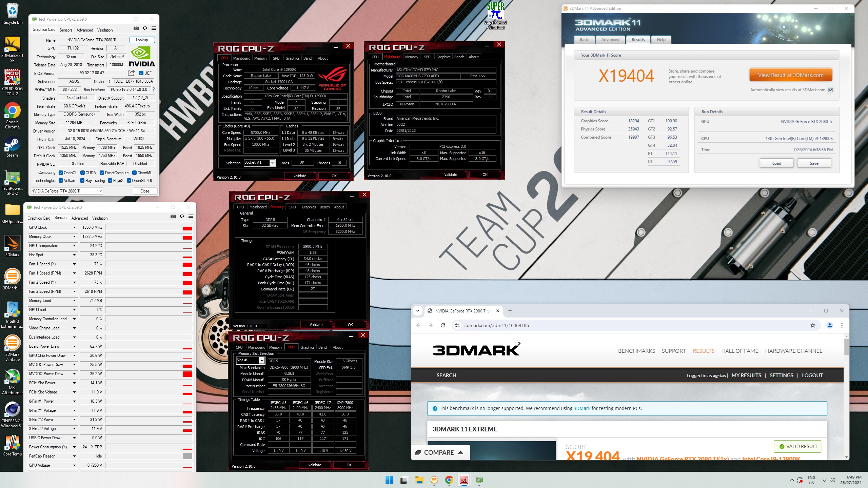Click Validate in CPU-Z Mainboard window
Screen dimensions: 868x488
click(x=451, y=175)
